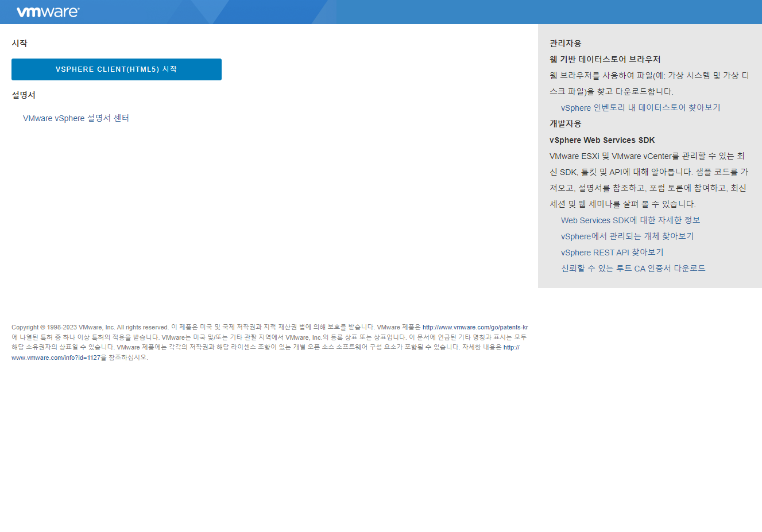The height and width of the screenshot is (532, 762).
Task: Open vSphere 인벤토리 내 데이터스토어 찾아보기 link
Action: click(640, 108)
